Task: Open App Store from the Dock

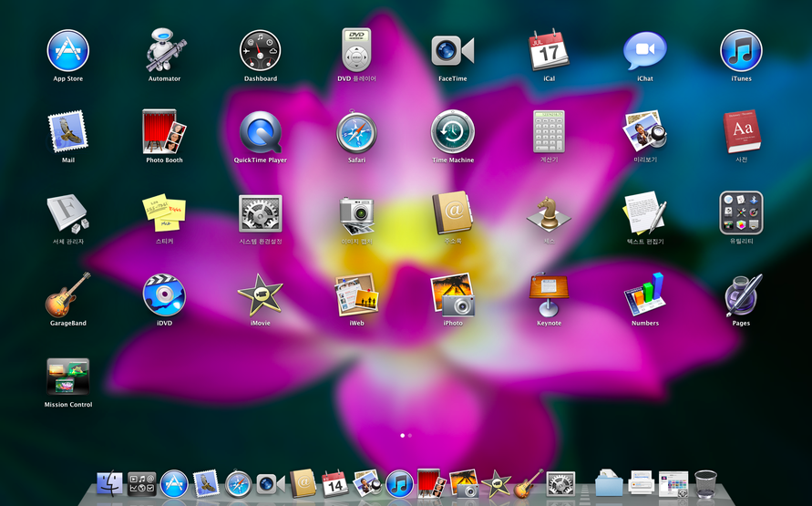Action: point(174,484)
